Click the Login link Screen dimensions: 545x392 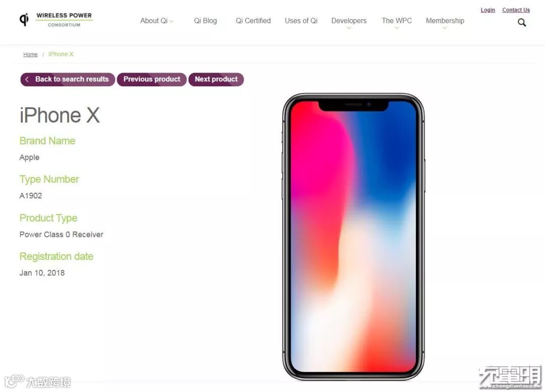point(487,10)
